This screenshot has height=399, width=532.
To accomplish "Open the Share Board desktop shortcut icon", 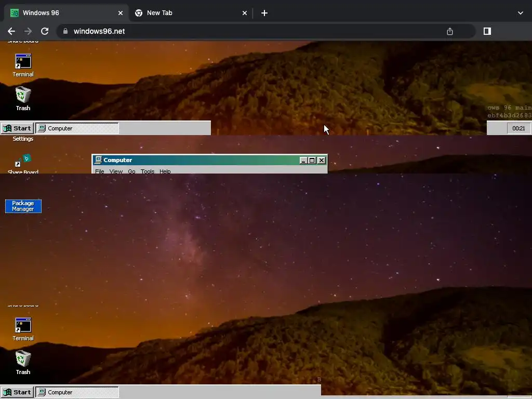I will pyautogui.click(x=23, y=161).
